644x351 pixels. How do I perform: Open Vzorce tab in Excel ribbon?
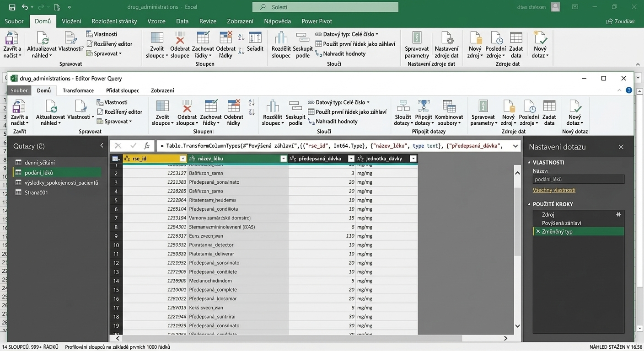pyautogui.click(x=156, y=21)
